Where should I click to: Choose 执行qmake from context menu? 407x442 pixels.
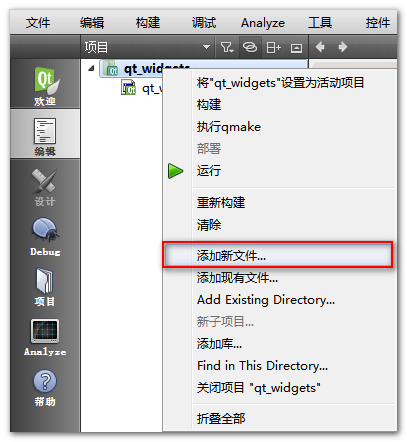[229, 127]
